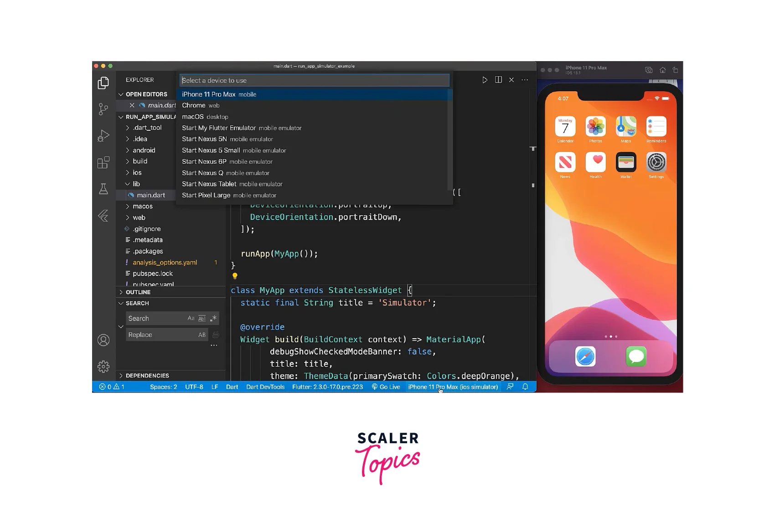Open the Source Control view icon
The image size is (775, 532).
(x=103, y=109)
